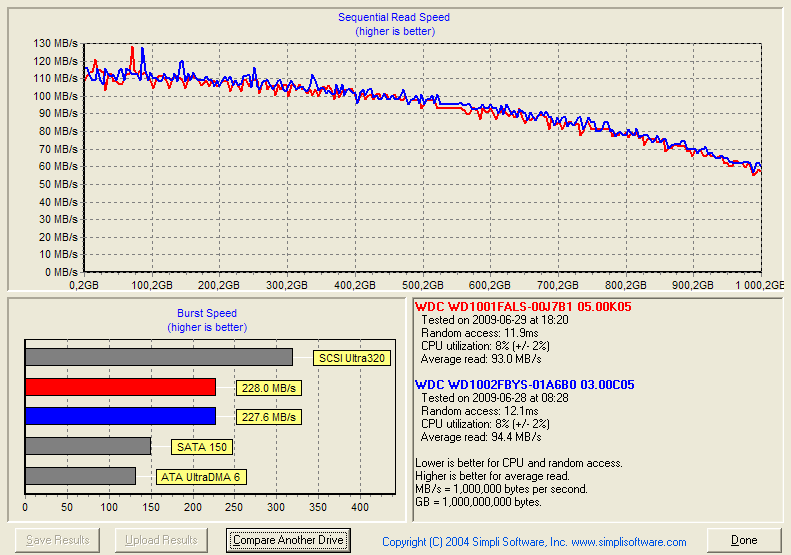
Task: Click the gray SATA 150 reference bar
Action: (x=87, y=446)
